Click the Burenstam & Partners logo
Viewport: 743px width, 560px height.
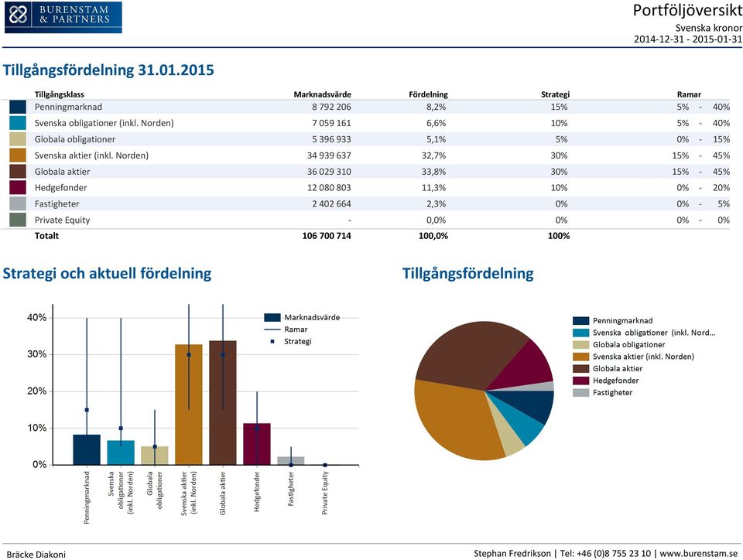click(x=63, y=17)
